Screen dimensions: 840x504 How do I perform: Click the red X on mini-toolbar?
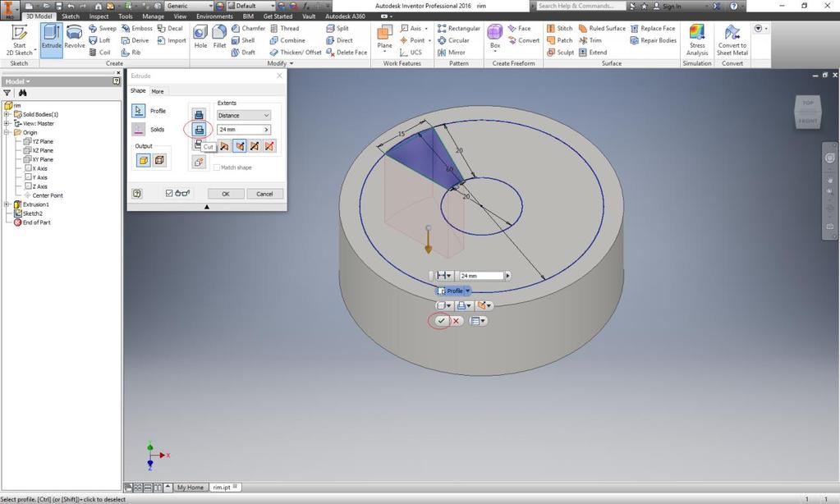click(x=456, y=321)
